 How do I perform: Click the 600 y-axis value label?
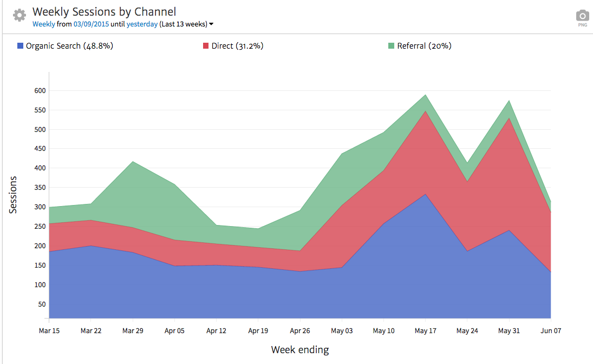[x=39, y=90]
